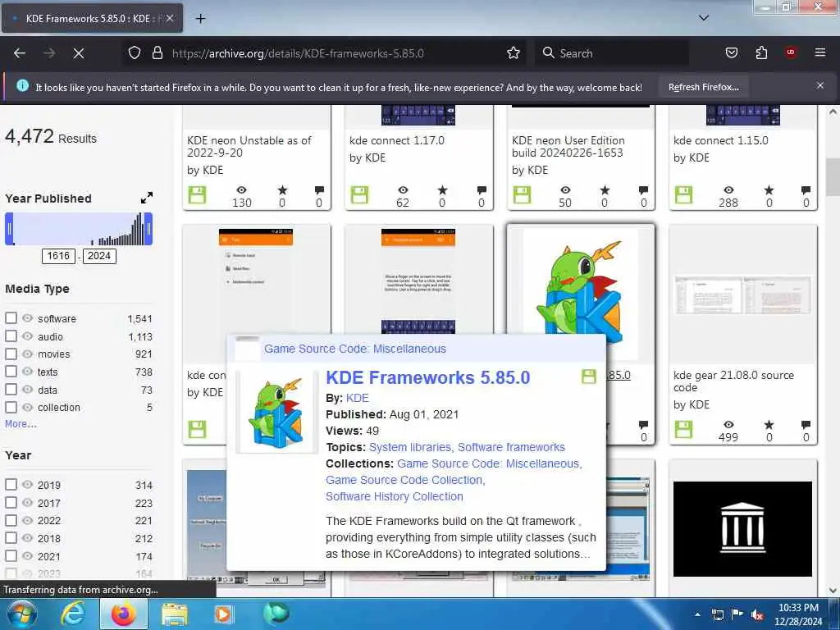840x630 pixels.
Task: Go back to the previous page
Action: pyautogui.click(x=20, y=53)
